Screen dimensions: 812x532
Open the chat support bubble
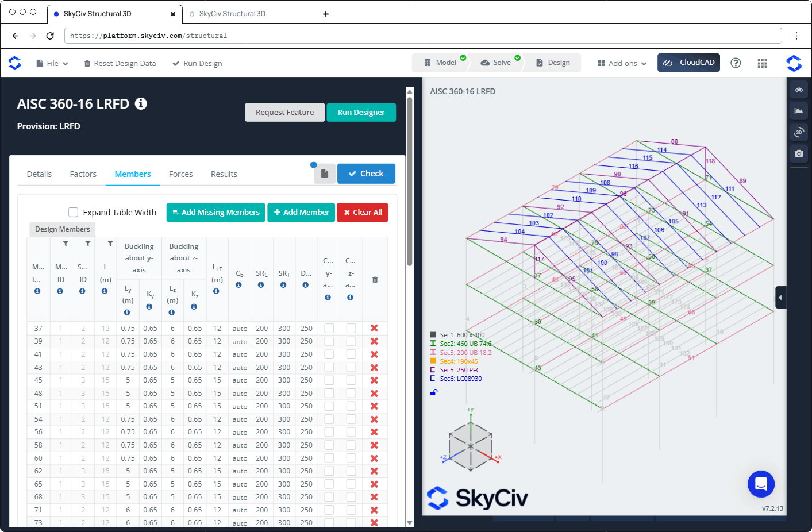click(x=761, y=484)
